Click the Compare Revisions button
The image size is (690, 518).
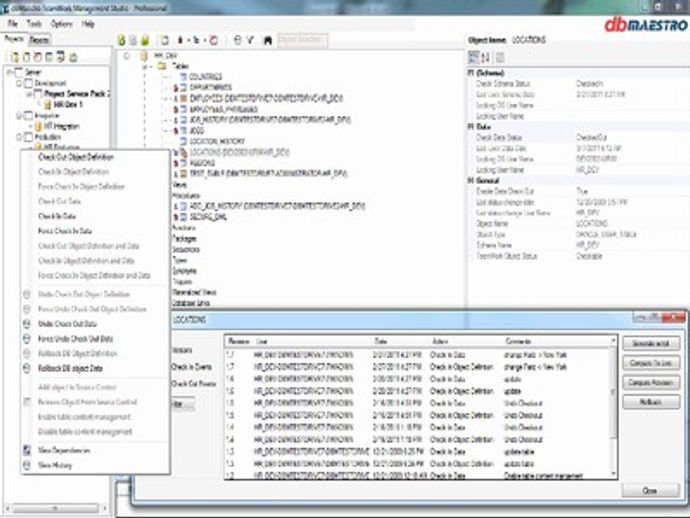coord(651,382)
